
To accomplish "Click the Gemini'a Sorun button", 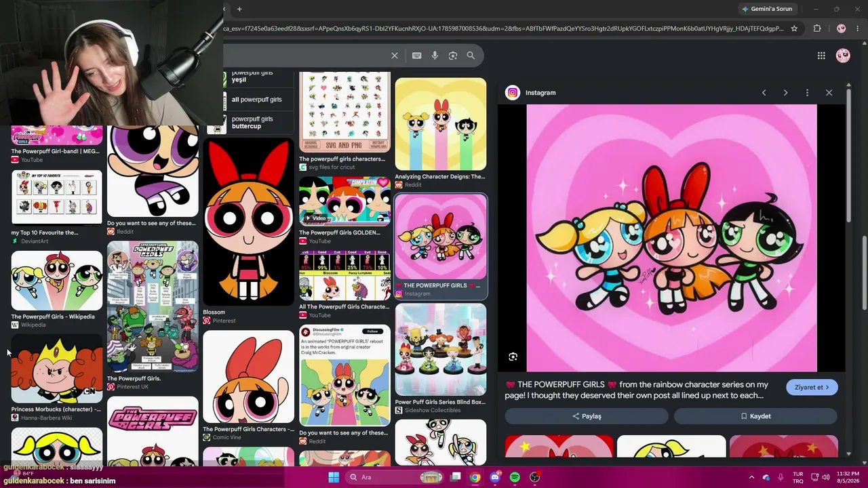I will (x=767, y=9).
